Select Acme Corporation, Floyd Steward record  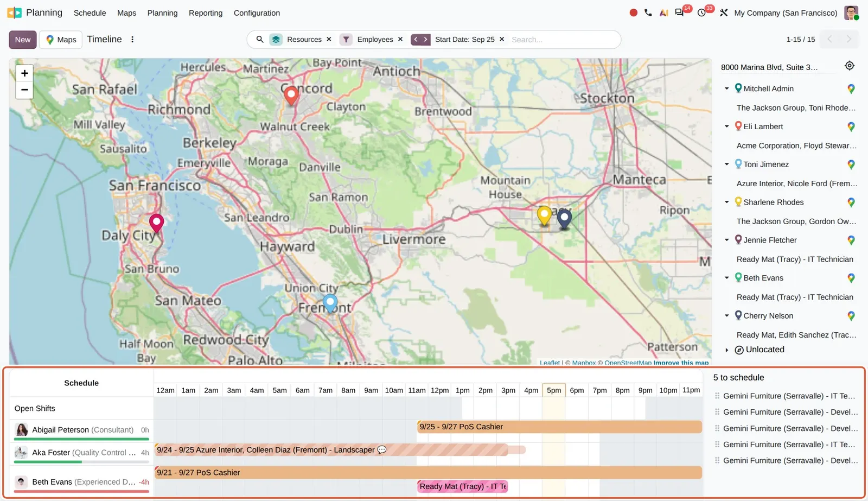796,145
